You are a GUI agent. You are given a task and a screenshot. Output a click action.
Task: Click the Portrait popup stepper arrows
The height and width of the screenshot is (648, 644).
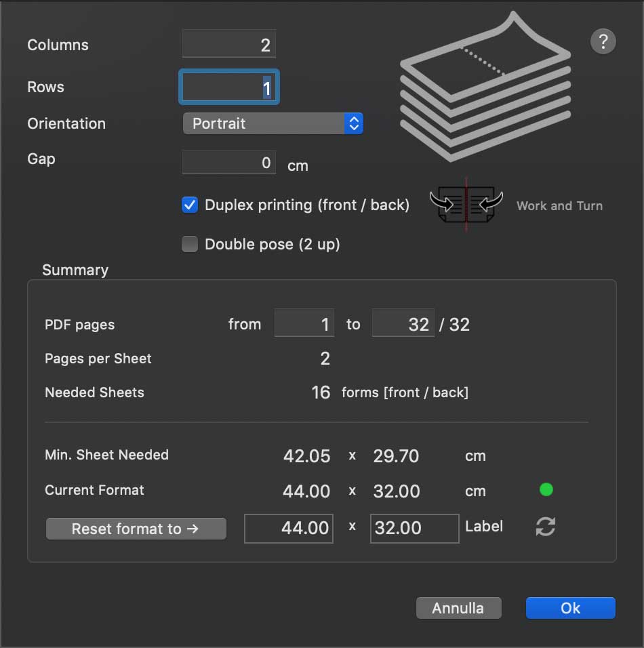pyautogui.click(x=354, y=123)
